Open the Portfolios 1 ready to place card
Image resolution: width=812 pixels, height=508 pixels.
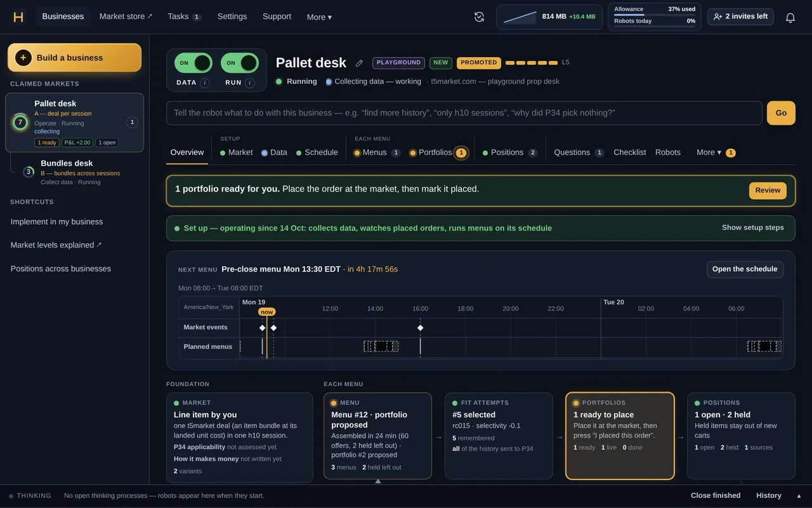click(x=620, y=436)
